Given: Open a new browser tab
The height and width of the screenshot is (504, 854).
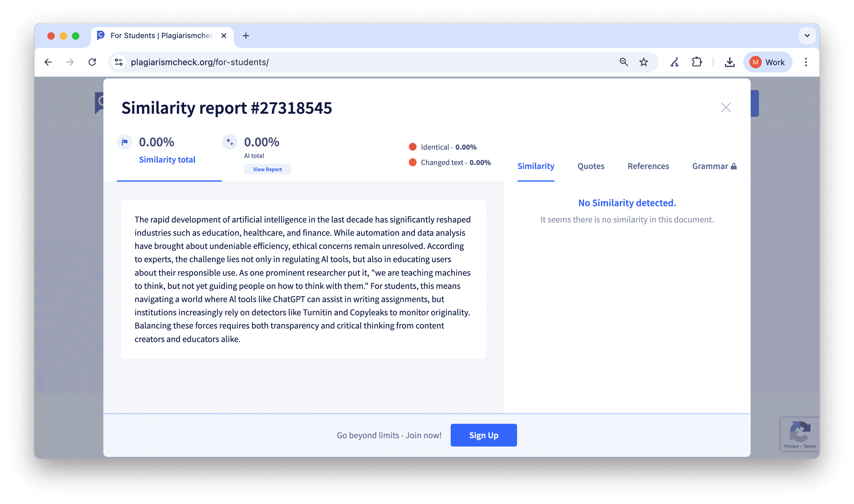Looking at the screenshot, I should 246,36.
